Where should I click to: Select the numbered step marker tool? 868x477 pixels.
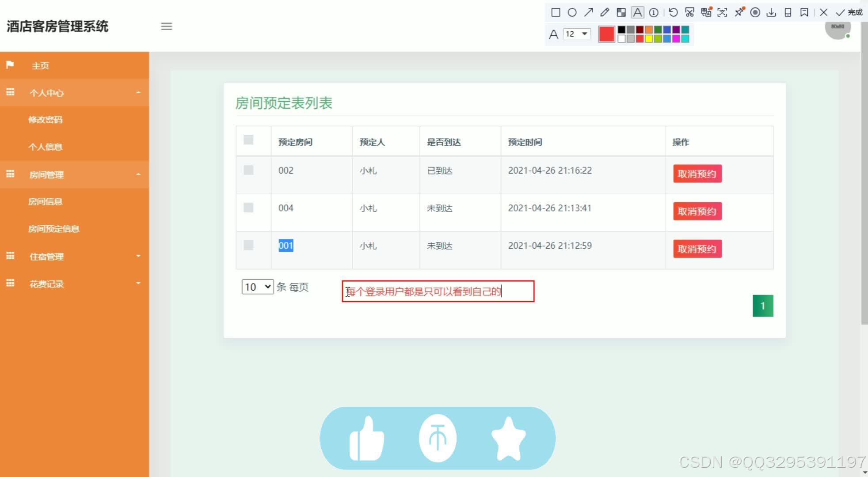click(x=654, y=12)
